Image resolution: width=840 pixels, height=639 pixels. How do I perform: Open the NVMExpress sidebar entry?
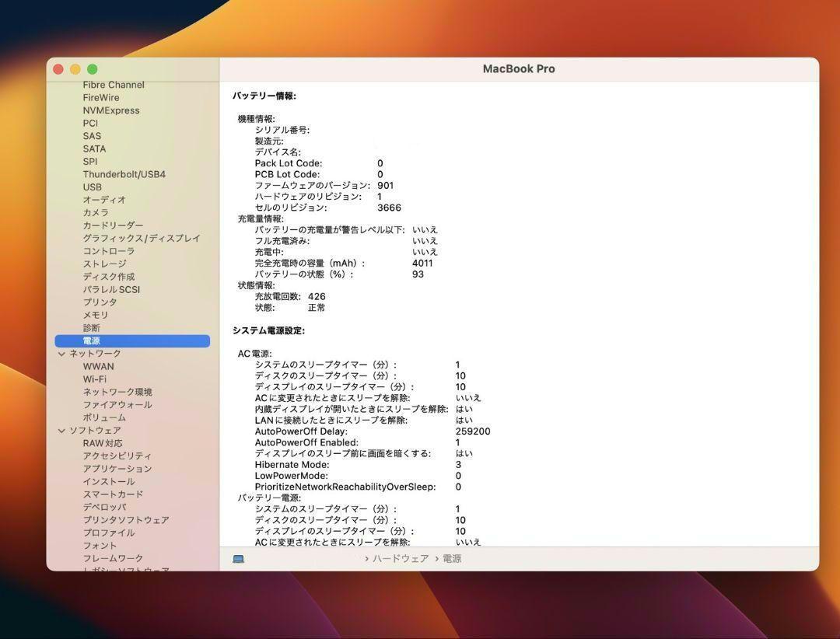click(x=111, y=110)
